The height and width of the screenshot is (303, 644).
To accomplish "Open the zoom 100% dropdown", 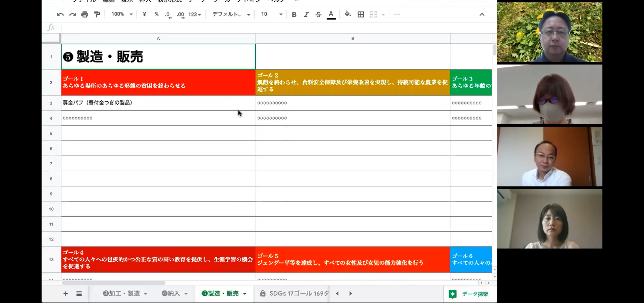I will pyautogui.click(x=122, y=14).
